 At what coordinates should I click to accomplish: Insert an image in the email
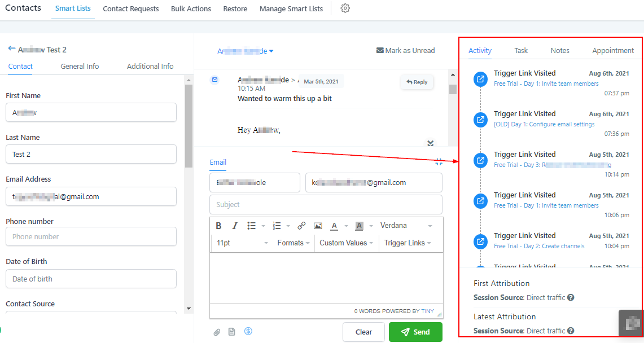coord(318,226)
